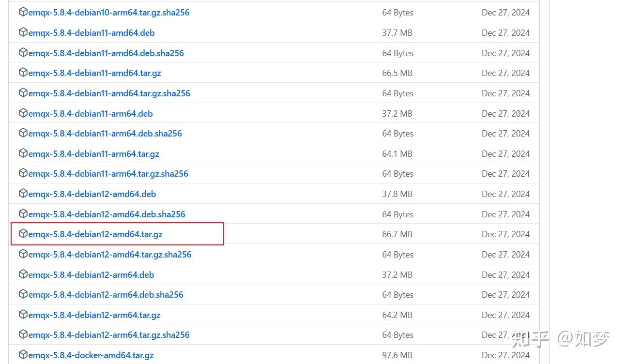Download emqx-5.8.4-debian12-arm64.deb package
This screenshot has height=364, width=625.
[x=91, y=274]
